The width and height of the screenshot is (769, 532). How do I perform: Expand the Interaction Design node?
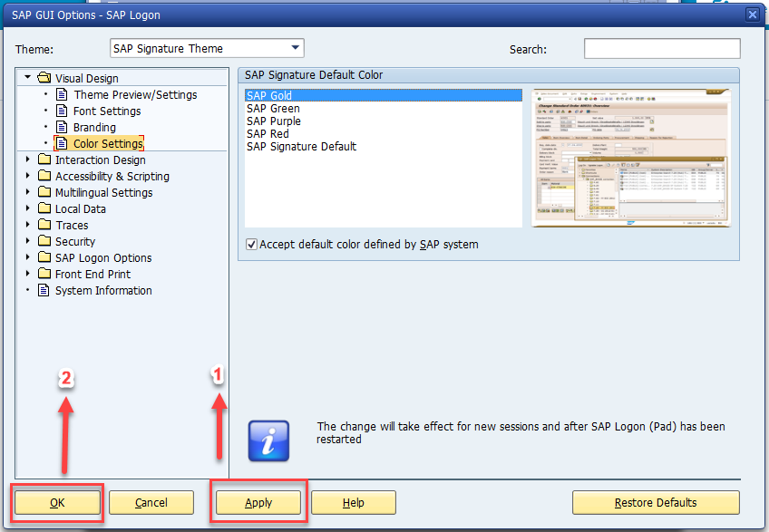click(x=27, y=160)
